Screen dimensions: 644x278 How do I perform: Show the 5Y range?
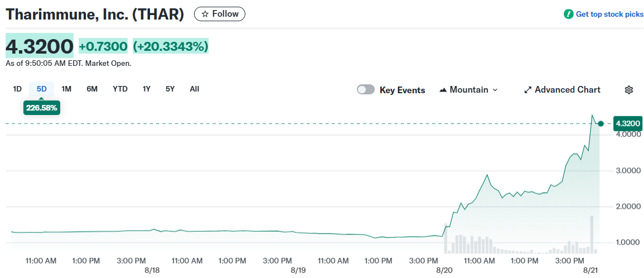point(170,89)
